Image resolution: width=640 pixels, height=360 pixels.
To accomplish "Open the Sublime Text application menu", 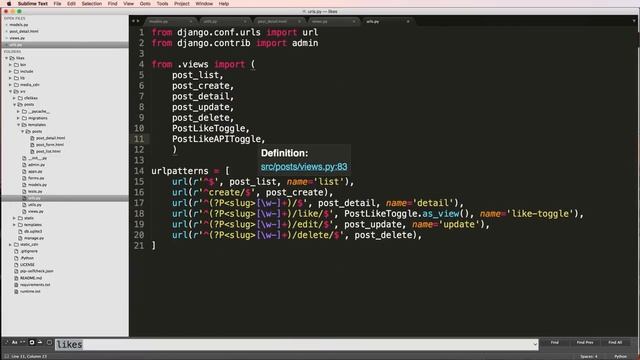I will point(33,4).
